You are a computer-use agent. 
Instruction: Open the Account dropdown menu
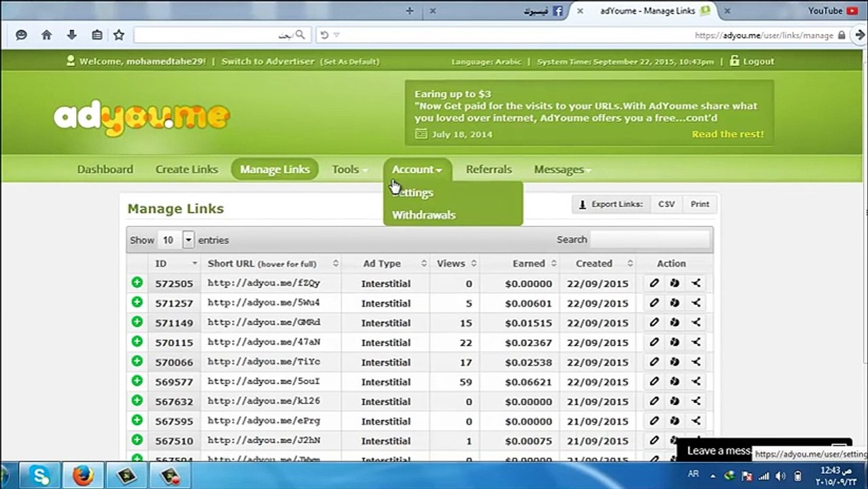417,169
